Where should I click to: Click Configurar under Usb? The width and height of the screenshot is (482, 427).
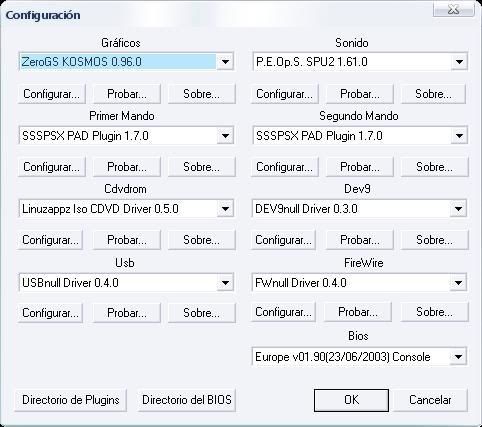click(x=50, y=313)
